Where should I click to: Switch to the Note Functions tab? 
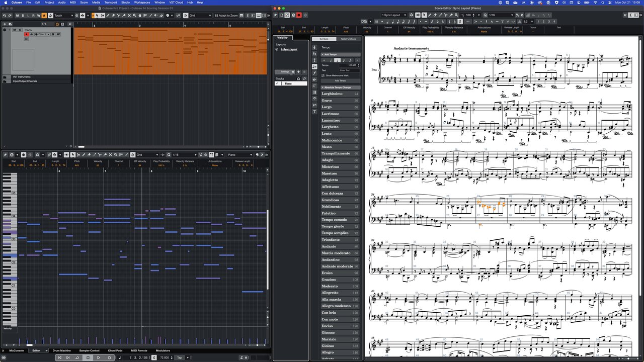click(x=349, y=39)
